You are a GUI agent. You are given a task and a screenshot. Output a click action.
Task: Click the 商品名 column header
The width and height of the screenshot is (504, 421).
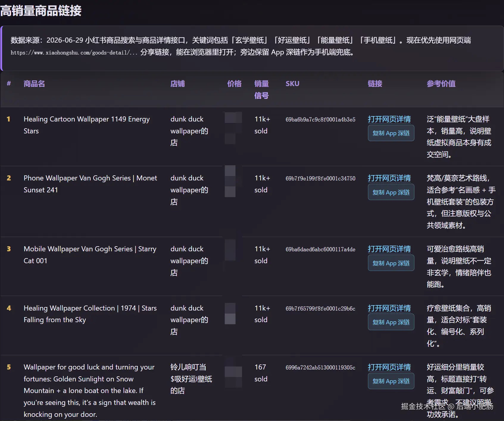click(x=34, y=84)
